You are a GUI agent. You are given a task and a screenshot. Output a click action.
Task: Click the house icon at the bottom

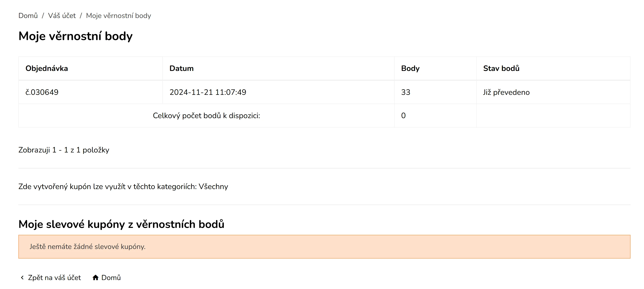coord(95,278)
